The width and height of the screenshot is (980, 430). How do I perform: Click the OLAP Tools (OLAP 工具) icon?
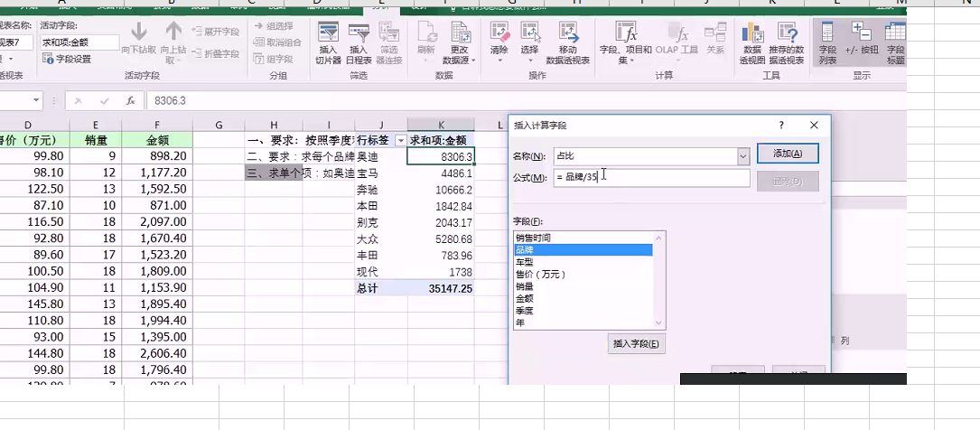pos(677,33)
